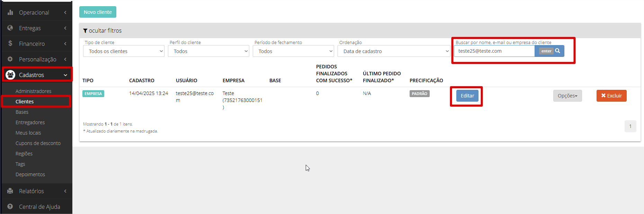Click the CADASTRO column header
The height and width of the screenshot is (214, 644).
pyautogui.click(x=142, y=80)
